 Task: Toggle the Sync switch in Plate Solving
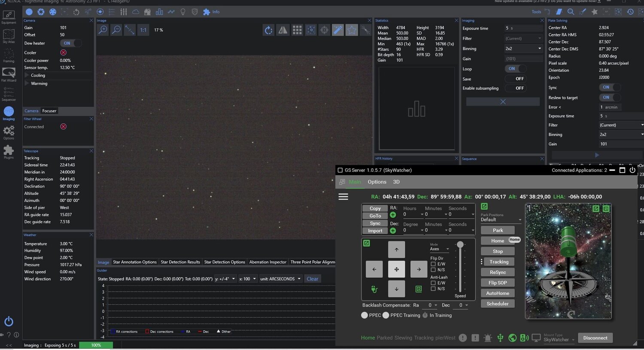(x=610, y=87)
